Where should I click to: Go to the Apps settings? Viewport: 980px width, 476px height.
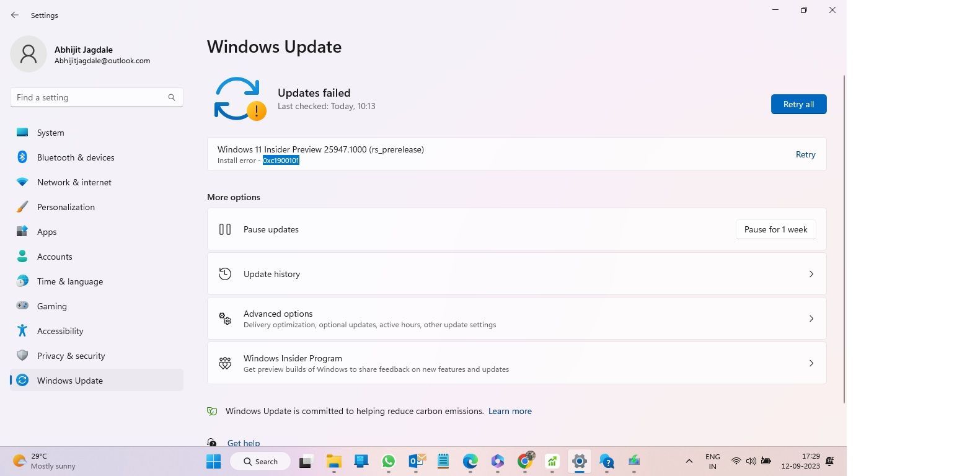97,232
